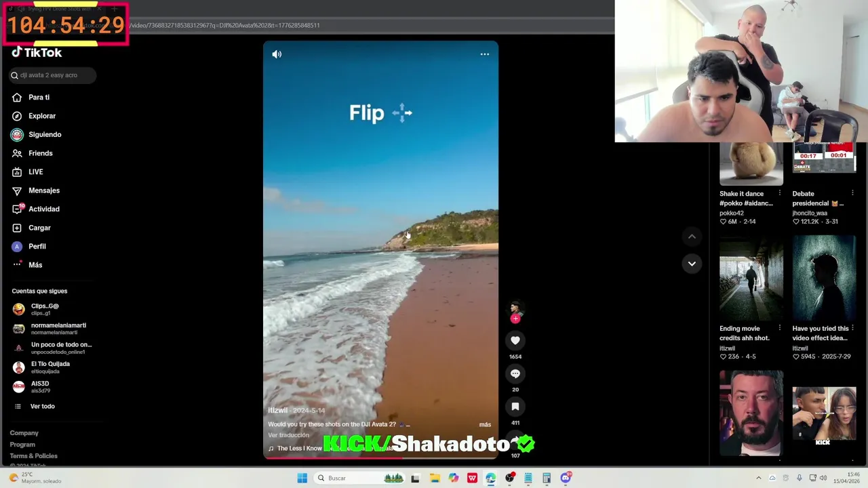Image resolution: width=868 pixels, height=488 pixels.
Task: Open WPS Office from the taskbar
Action: click(x=472, y=478)
